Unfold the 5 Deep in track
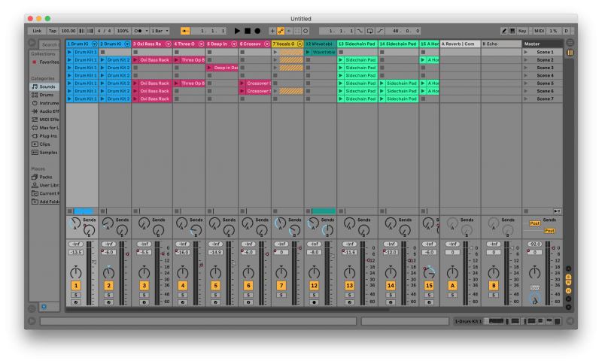 [234, 44]
